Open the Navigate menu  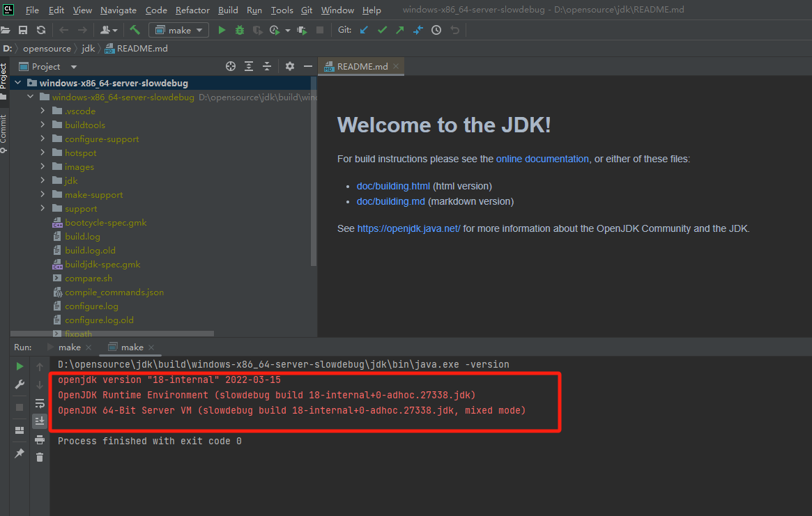point(118,10)
